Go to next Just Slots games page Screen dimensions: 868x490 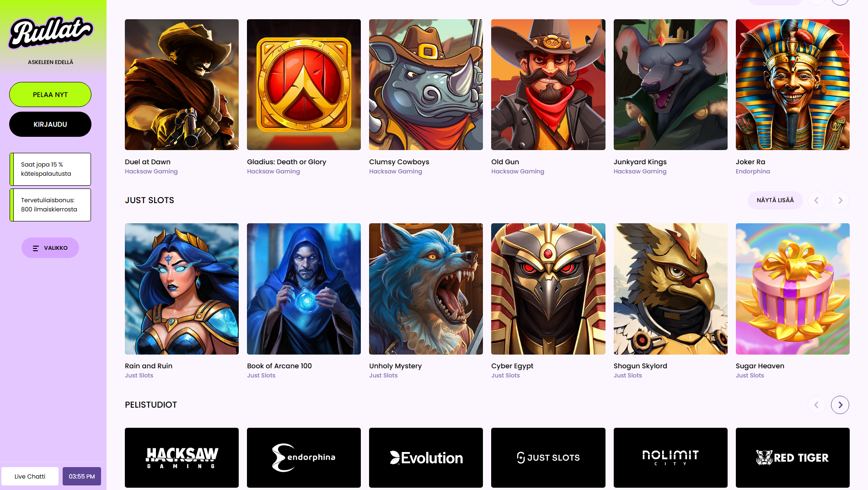point(840,200)
